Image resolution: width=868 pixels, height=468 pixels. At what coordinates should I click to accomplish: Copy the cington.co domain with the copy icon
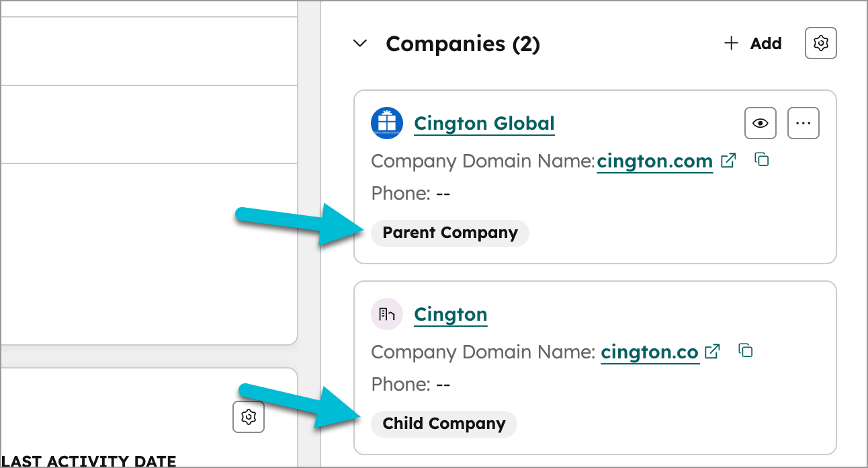[x=746, y=351]
